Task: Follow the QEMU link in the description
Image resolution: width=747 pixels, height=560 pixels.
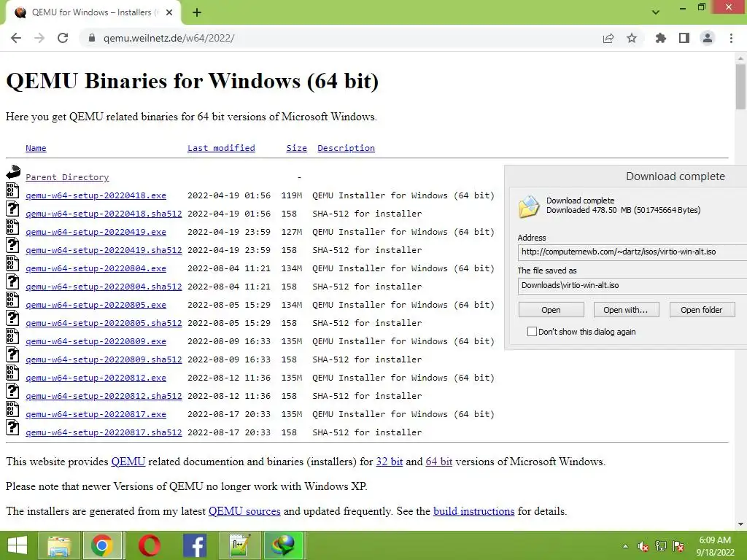Action: click(128, 462)
